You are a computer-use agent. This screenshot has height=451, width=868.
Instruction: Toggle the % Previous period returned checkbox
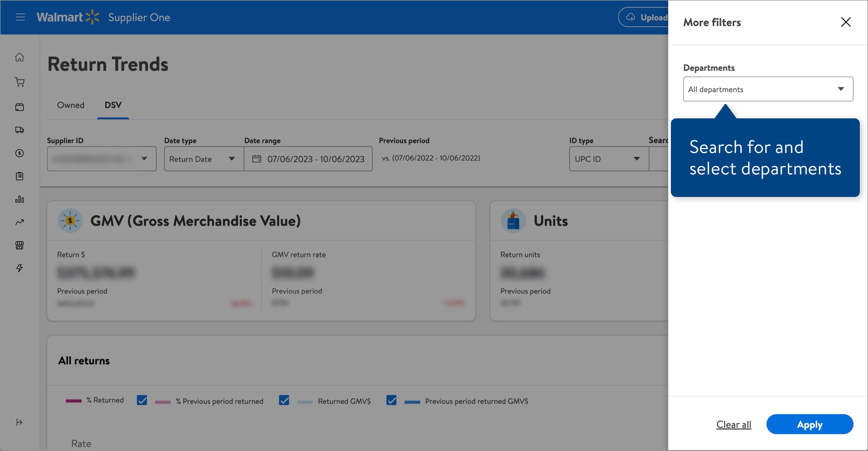click(142, 400)
